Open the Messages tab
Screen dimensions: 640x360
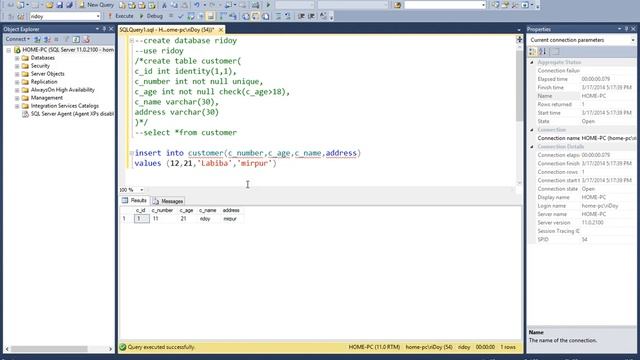(x=168, y=201)
